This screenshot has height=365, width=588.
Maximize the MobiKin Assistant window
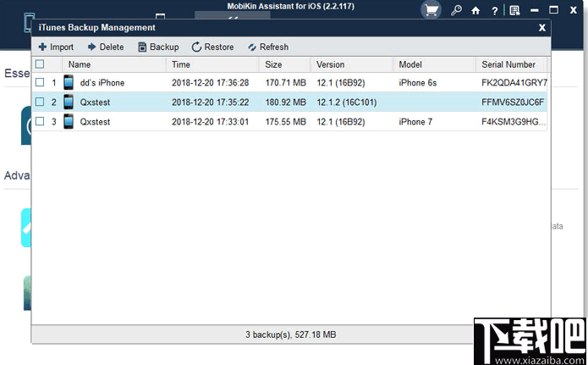[553, 10]
